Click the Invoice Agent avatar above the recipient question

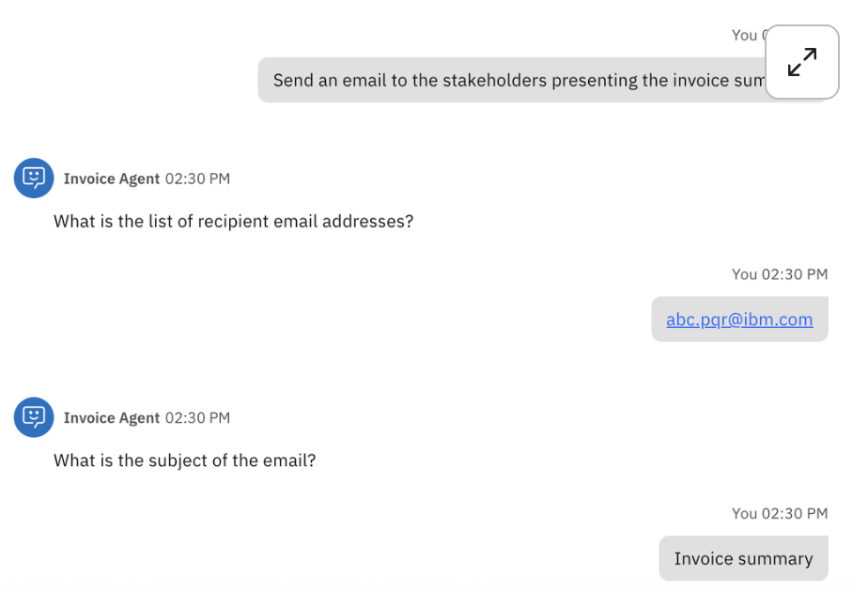point(34,178)
